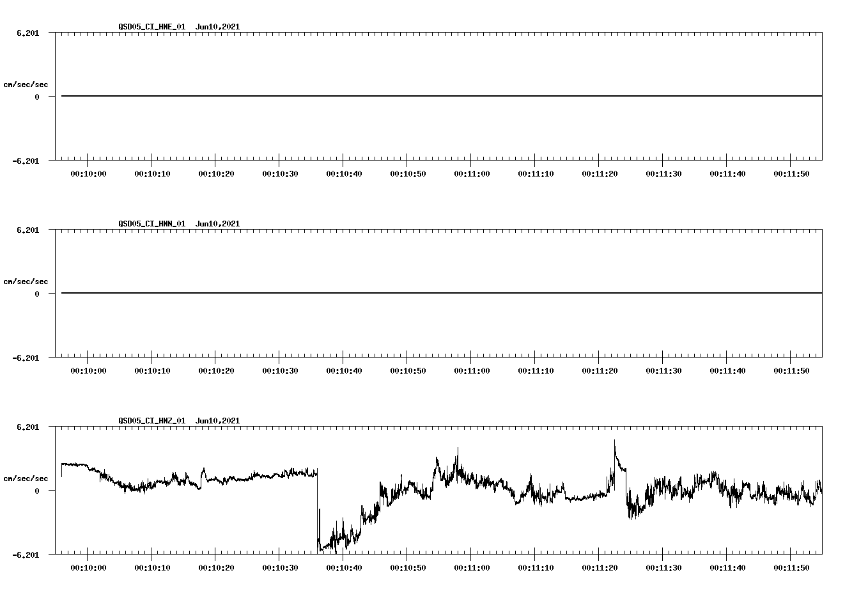
Task: Click the 00:10:50 time label under the HNN plot
Action: [x=408, y=370]
